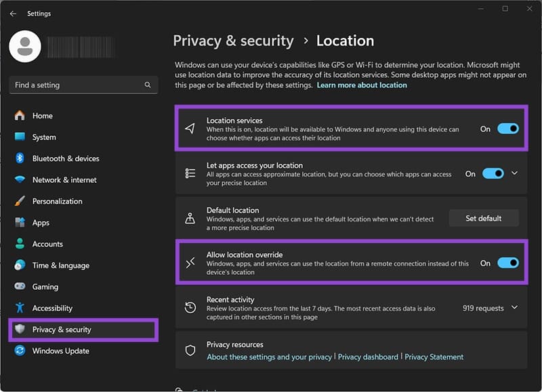Click the Default location row title

[x=232, y=210]
